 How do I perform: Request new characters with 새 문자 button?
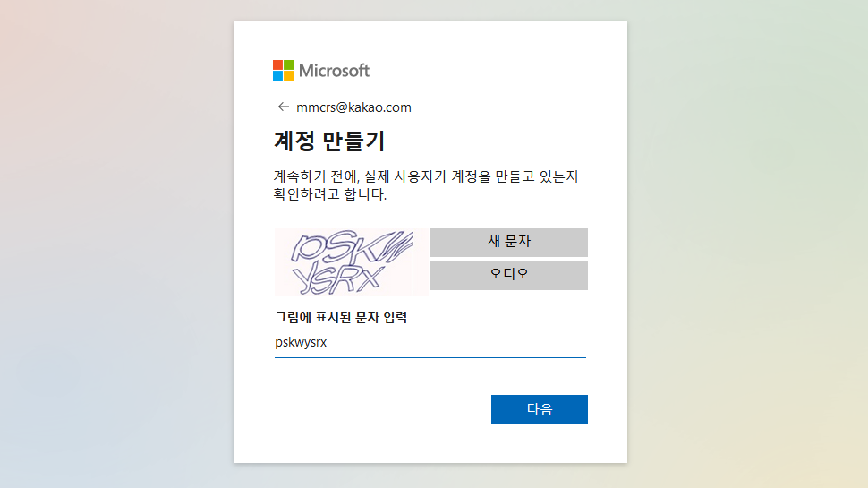tap(509, 242)
